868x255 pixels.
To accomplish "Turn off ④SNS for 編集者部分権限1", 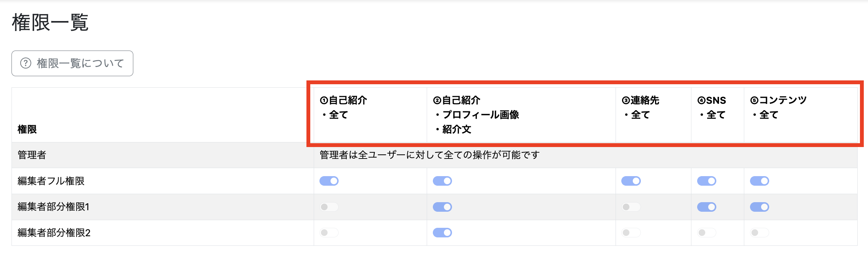I will tap(707, 207).
